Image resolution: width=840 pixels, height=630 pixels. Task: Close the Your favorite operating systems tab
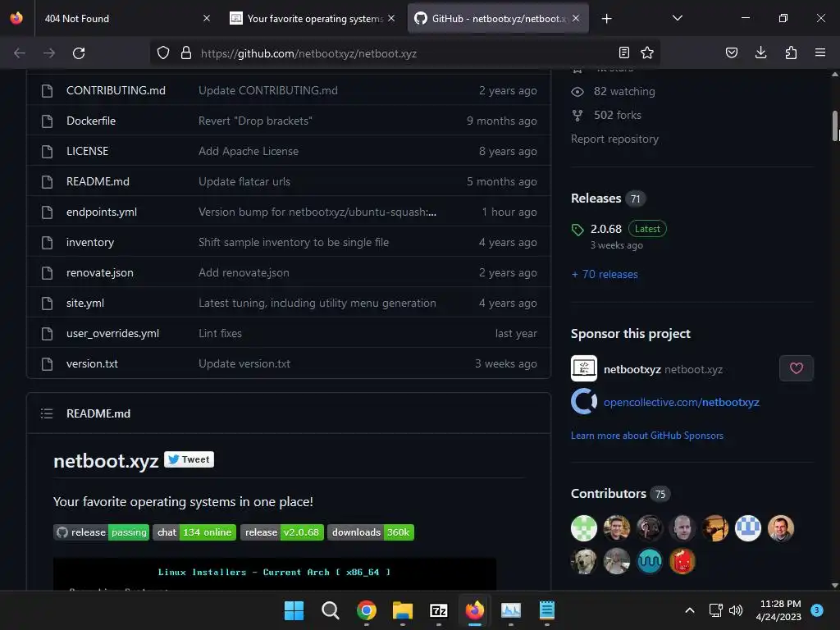point(391,18)
